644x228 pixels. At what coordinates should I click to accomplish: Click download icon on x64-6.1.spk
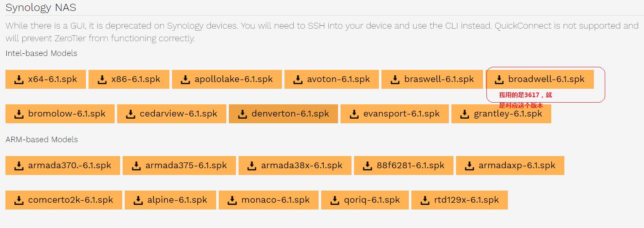(x=19, y=80)
